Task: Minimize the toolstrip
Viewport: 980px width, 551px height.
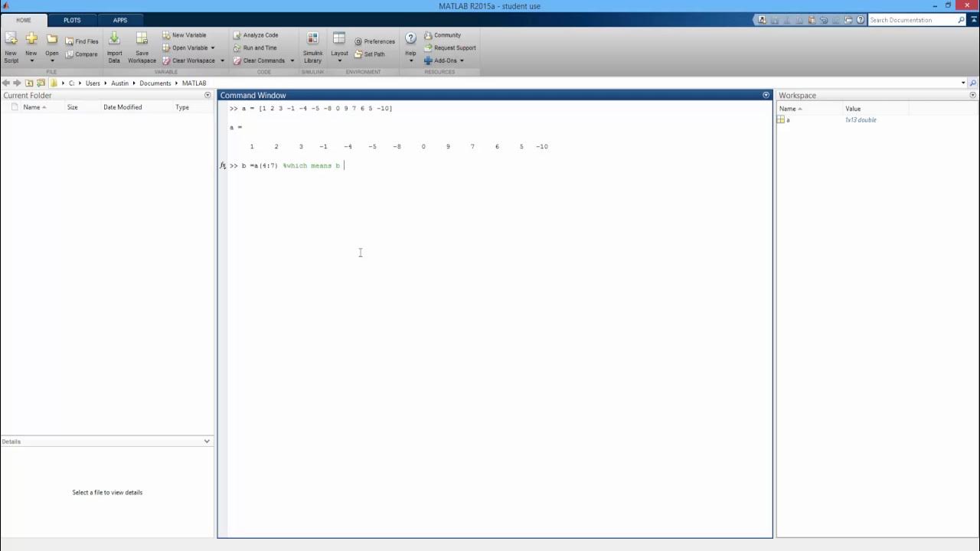Action: pos(973,20)
